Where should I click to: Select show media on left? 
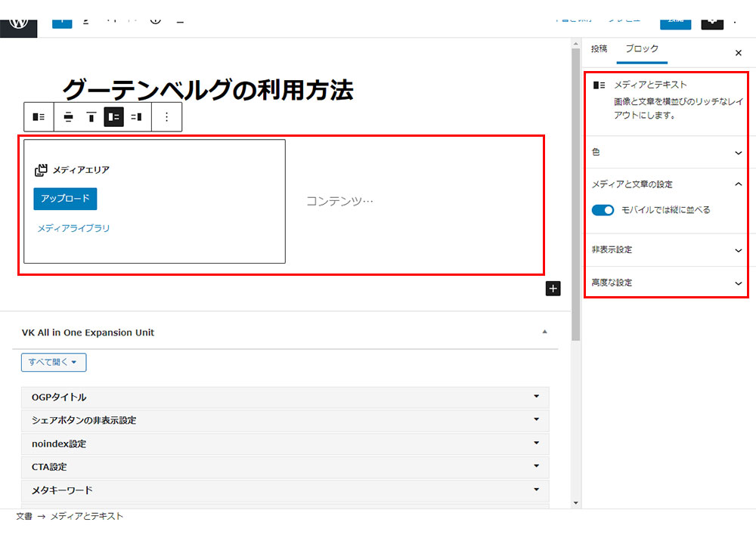(x=113, y=117)
